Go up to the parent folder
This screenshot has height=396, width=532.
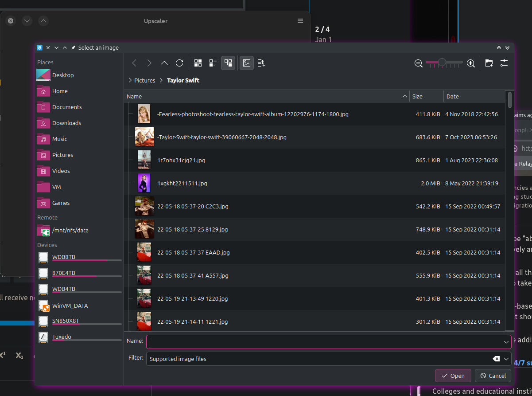(164, 63)
